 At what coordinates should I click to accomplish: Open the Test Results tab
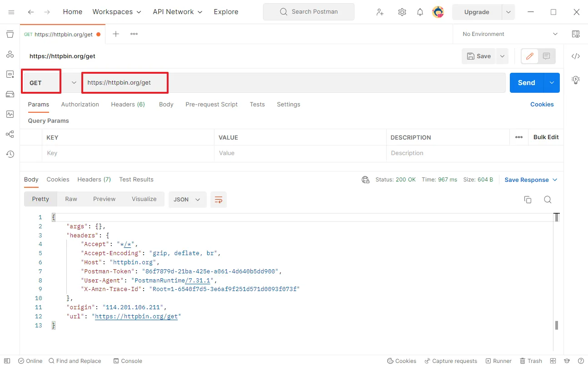click(x=136, y=180)
